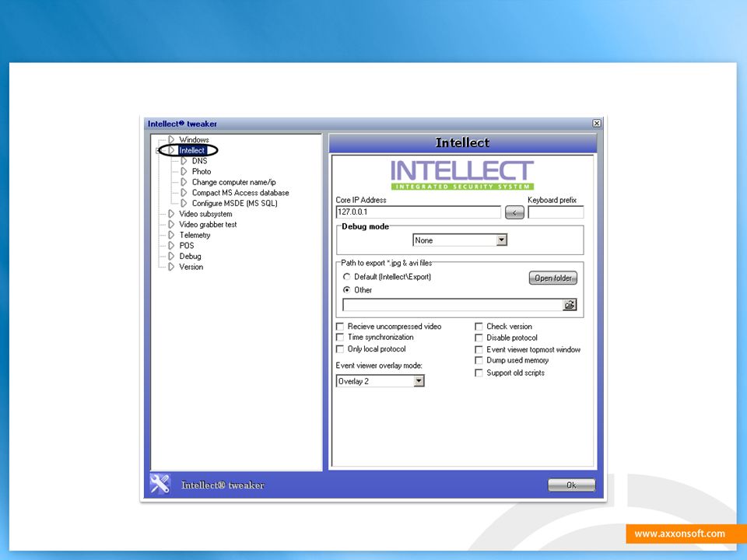Click the Ok button
This screenshot has height=560, width=747.
pos(571,485)
